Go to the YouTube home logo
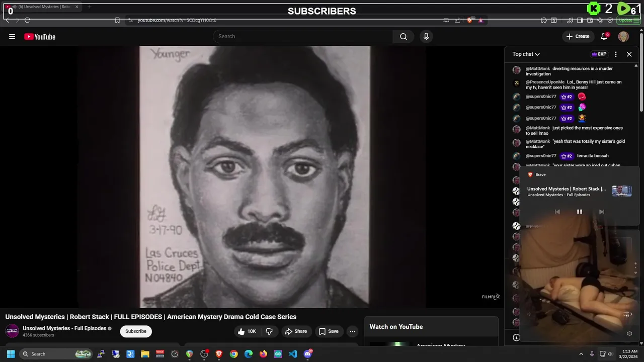 click(x=40, y=36)
